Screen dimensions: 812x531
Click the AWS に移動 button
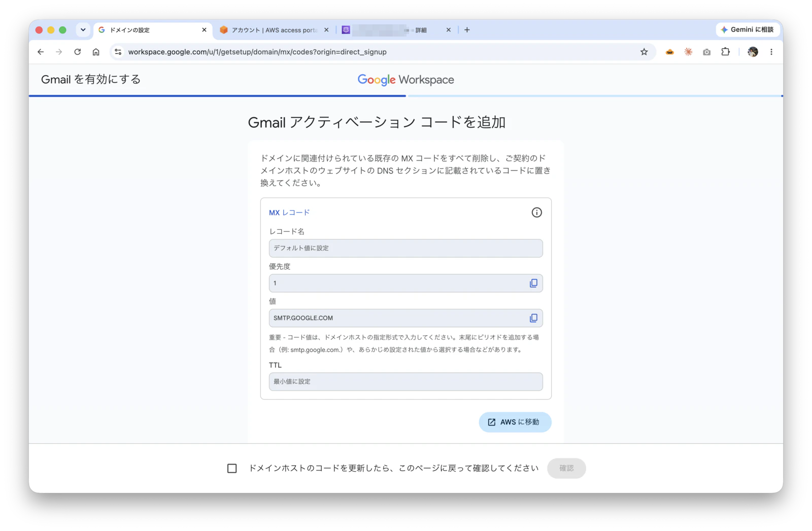tap(515, 422)
